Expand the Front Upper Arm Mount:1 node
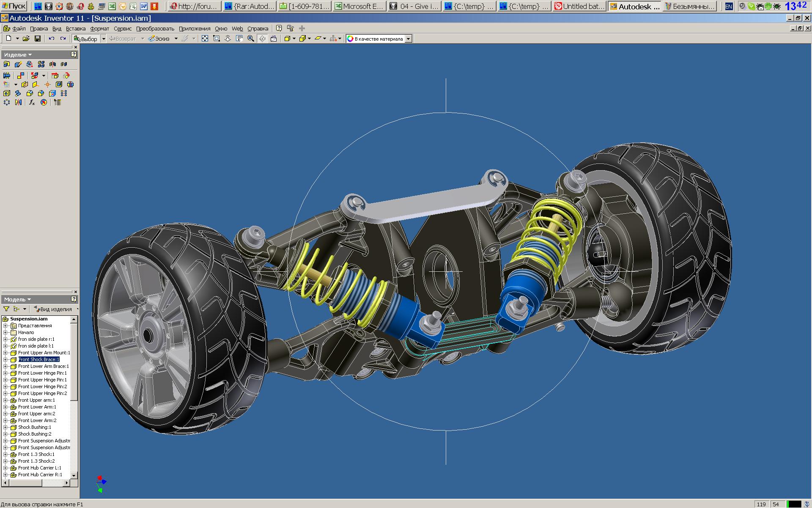 pyautogui.click(x=5, y=353)
